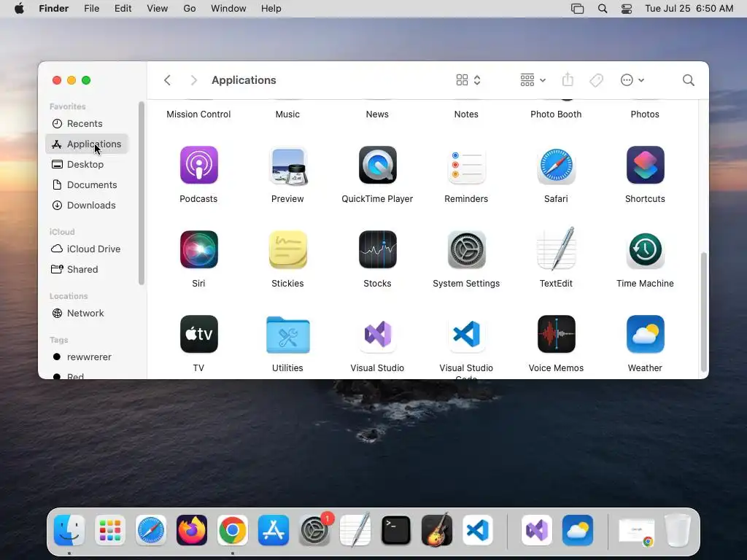The height and width of the screenshot is (560, 747).
Task: Open the Window menu
Action: [228, 9]
